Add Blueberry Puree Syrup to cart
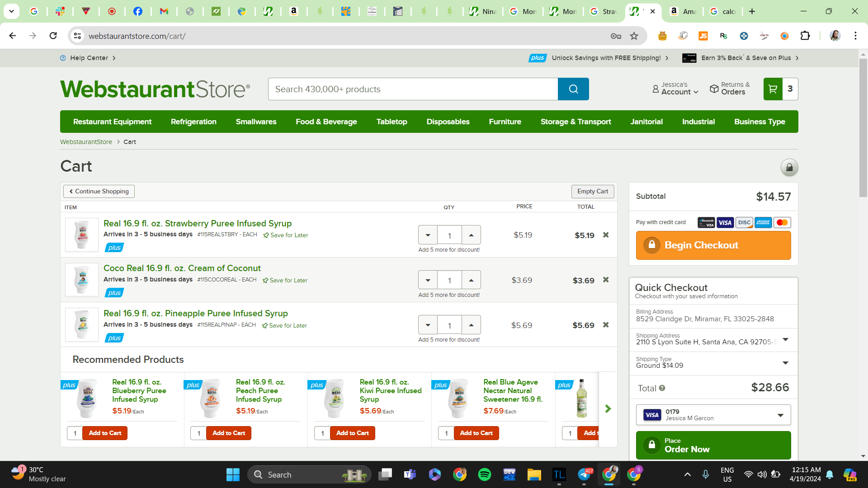 pyautogui.click(x=105, y=433)
